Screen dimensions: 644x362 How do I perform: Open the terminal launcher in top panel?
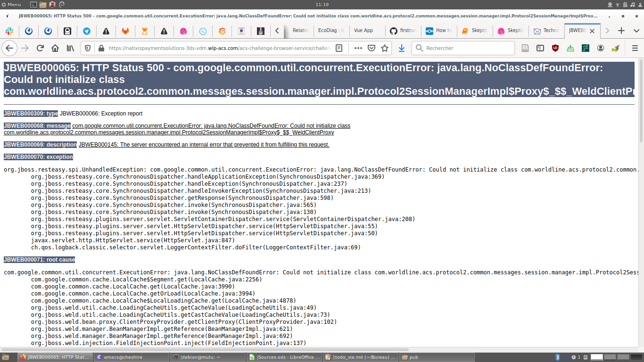pyautogui.click(x=33, y=4)
